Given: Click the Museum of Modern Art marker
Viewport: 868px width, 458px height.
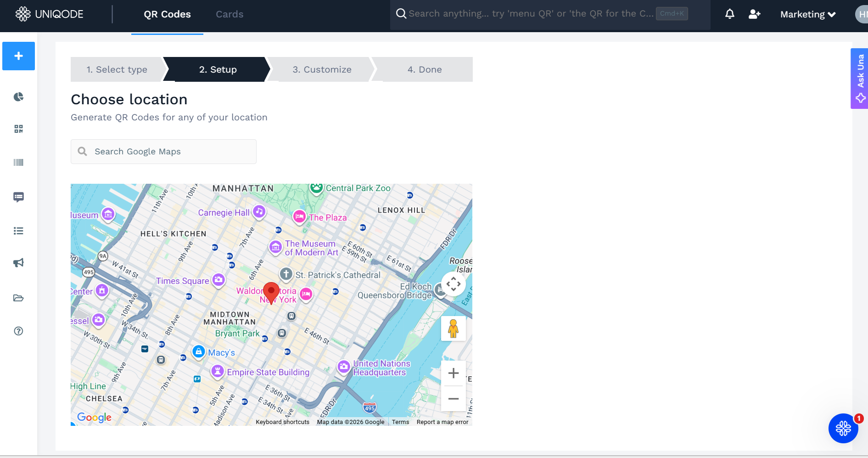Looking at the screenshot, I should pos(275,247).
